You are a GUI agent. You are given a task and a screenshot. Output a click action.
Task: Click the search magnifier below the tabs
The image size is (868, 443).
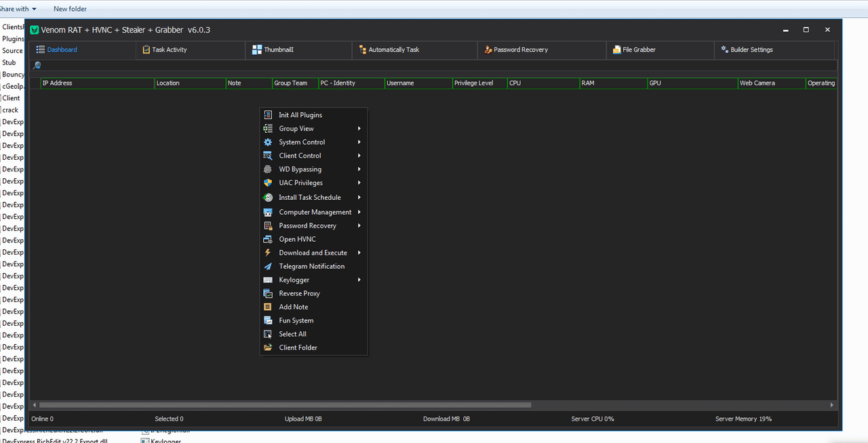(37, 65)
